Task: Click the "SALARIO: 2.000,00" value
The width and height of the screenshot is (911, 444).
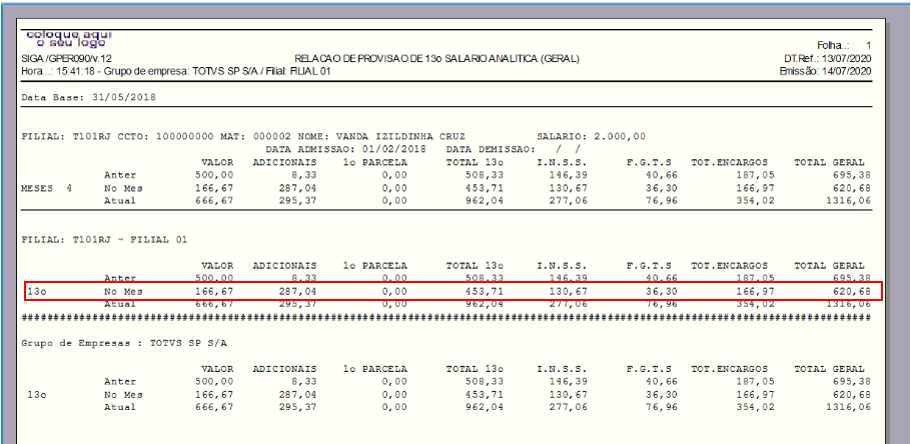Action: pos(591,137)
